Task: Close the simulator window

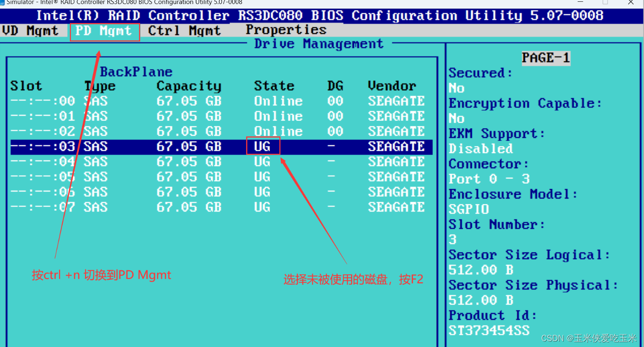Action: tap(631, 2)
